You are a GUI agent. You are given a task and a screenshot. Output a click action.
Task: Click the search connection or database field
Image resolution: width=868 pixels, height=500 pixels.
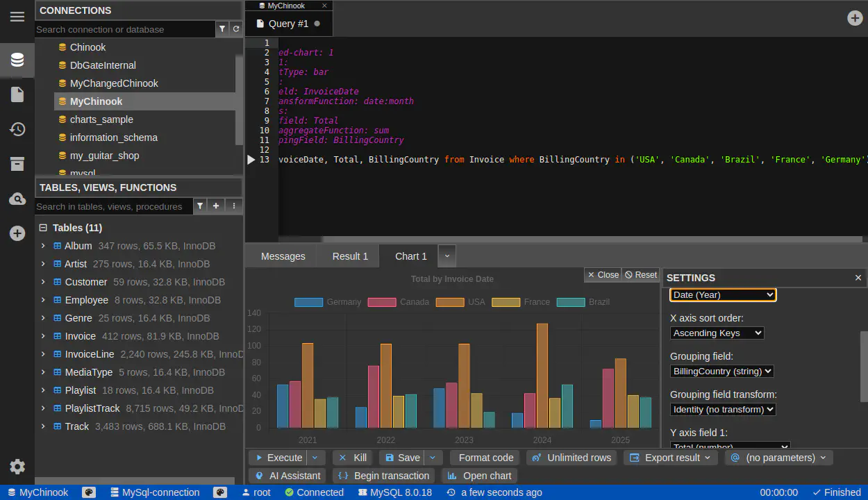pos(125,29)
